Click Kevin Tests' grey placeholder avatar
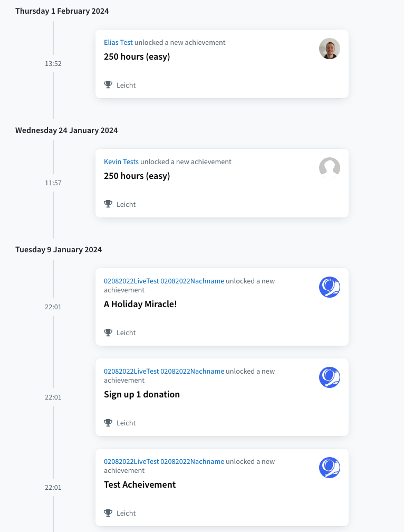Viewport: 404px width, 532px height. click(330, 168)
